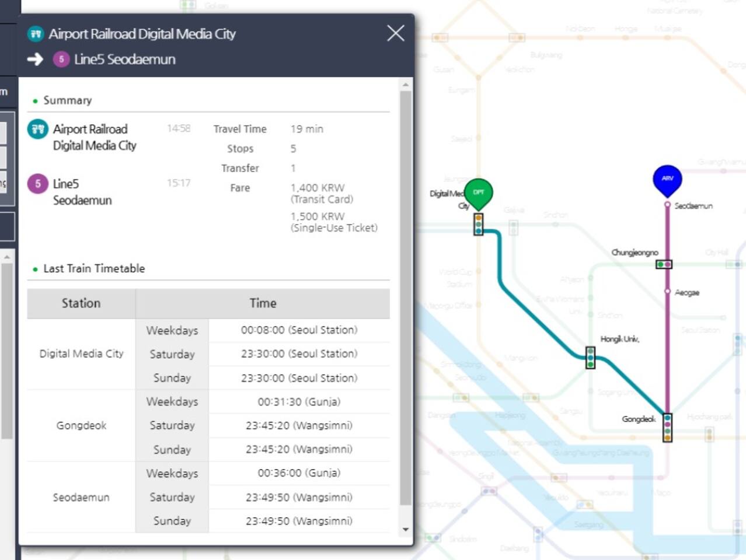The height and width of the screenshot is (560, 746).
Task: Close the route details popup
Action: pyautogui.click(x=395, y=33)
